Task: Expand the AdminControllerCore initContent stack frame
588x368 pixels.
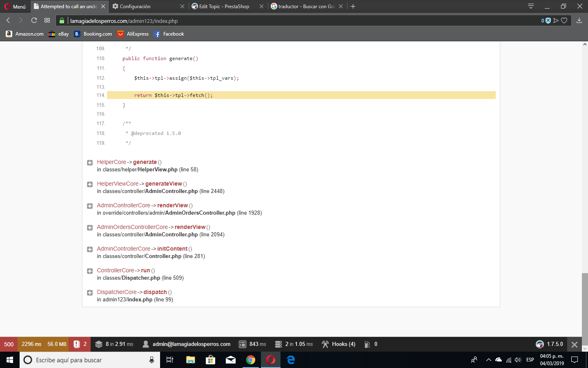Action: [90, 249]
